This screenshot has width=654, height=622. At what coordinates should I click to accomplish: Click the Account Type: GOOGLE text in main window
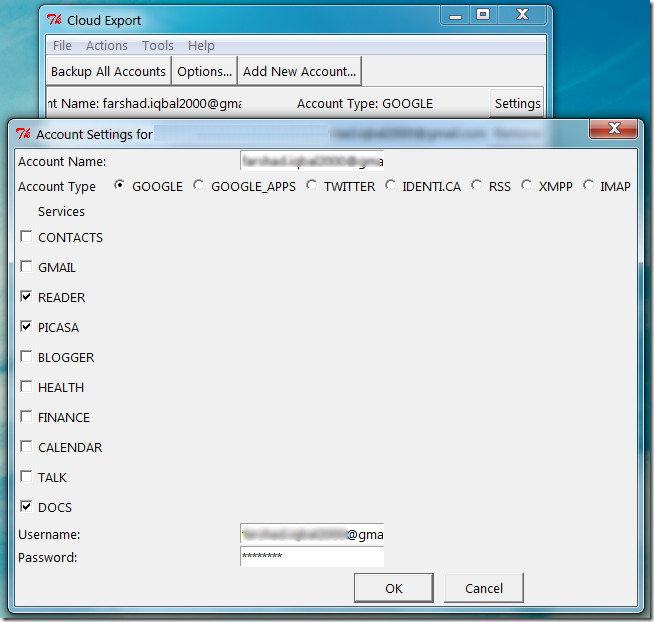[x=365, y=103]
